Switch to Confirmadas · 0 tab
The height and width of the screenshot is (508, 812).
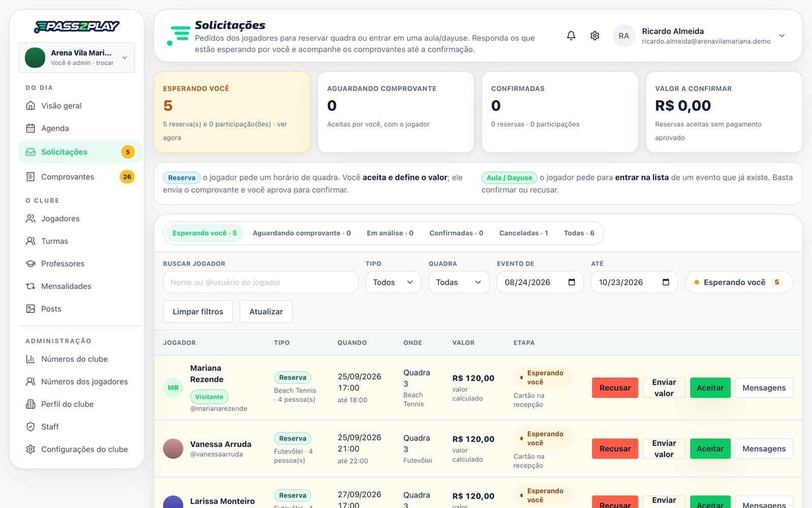[456, 233]
